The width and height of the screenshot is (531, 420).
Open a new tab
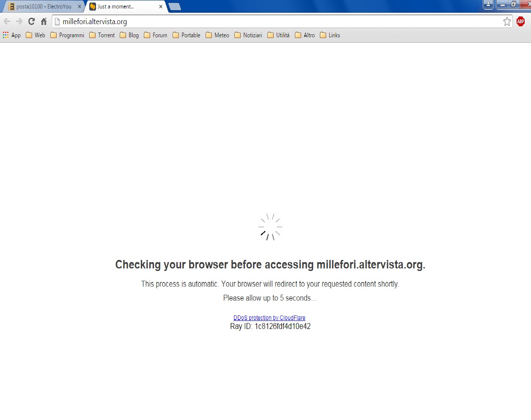point(175,7)
